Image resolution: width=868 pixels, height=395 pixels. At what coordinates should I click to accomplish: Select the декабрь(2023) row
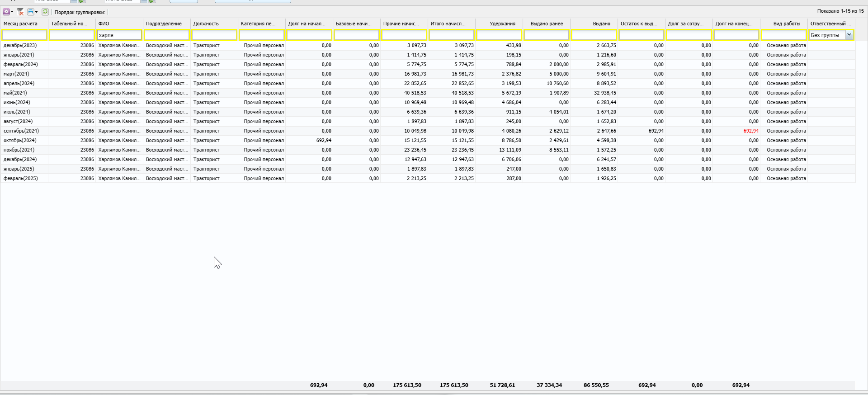click(x=428, y=45)
